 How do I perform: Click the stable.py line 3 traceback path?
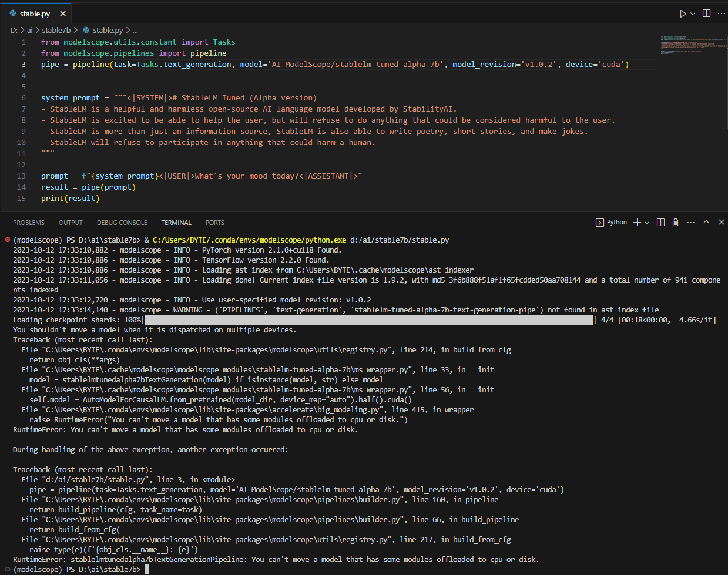tap(95, 480)
